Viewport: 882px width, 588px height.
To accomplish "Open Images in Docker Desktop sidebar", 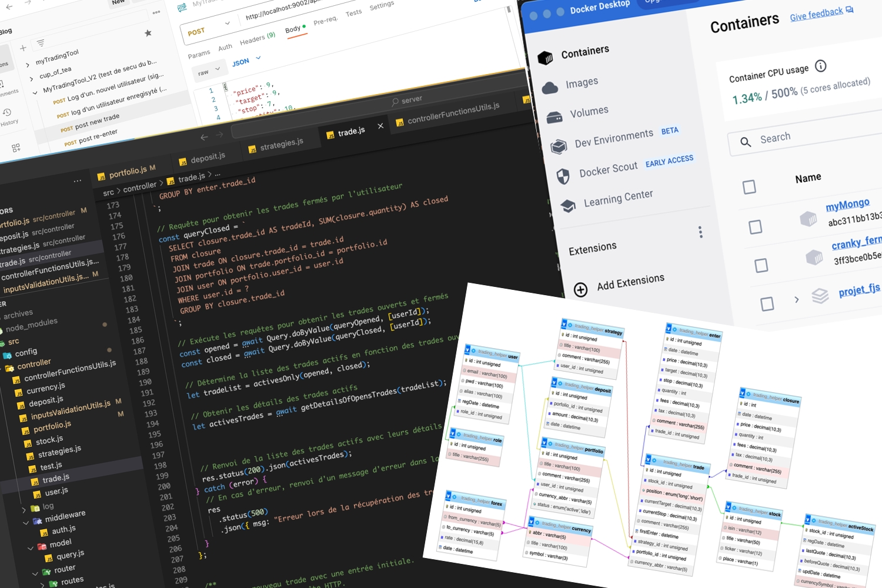I will tap(570, 85).
